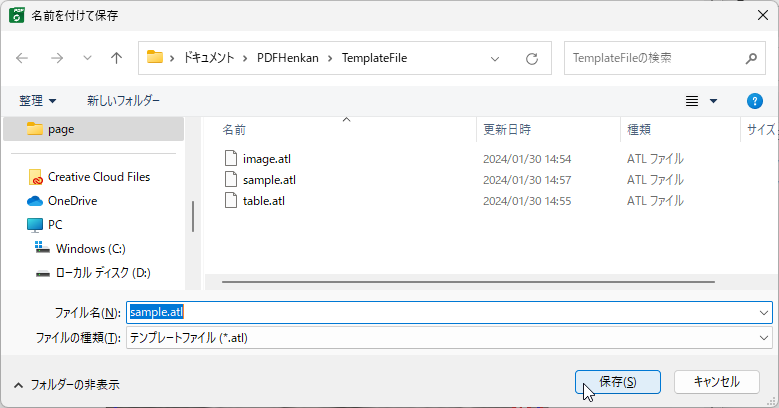Click the horizontal scrollbar in file list
The width and height of the screenshot is (779, 408).
point(468,282)
